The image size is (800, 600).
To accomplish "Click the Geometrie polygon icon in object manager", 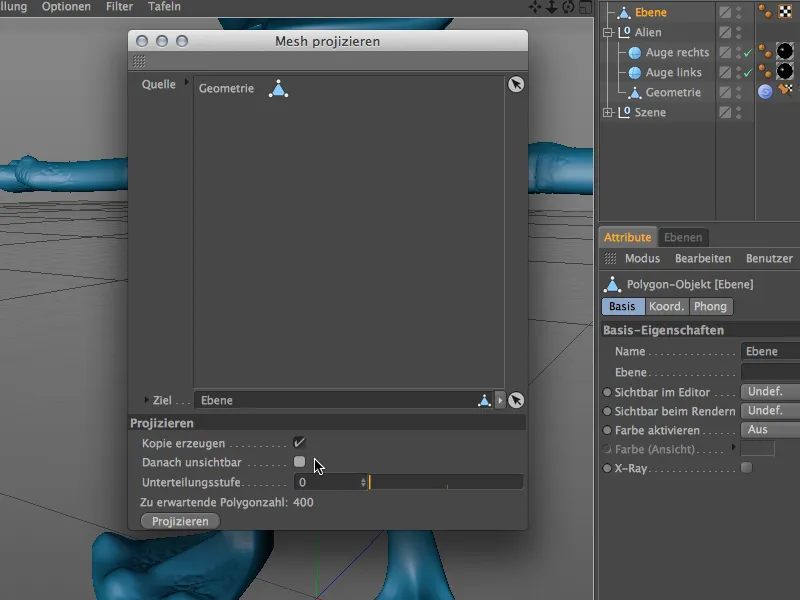I will (635, 92).
